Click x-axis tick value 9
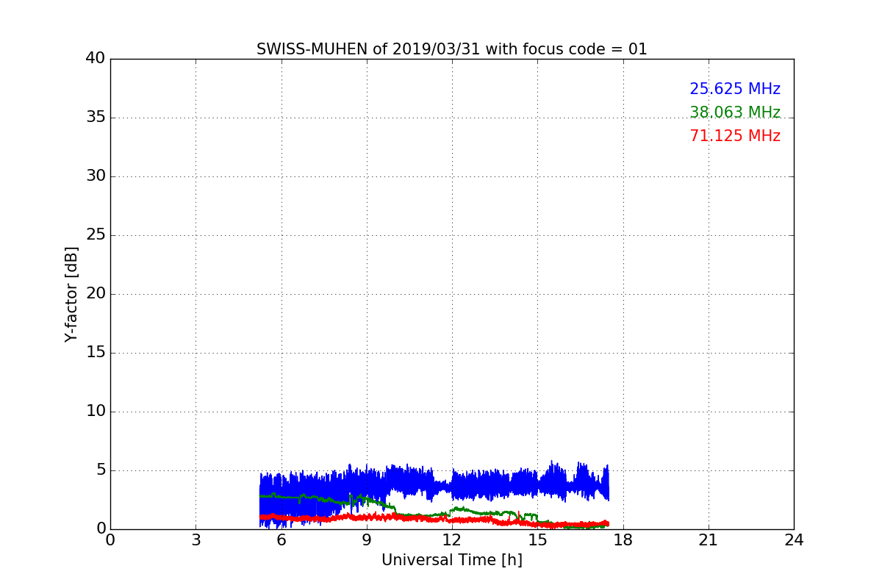Viewport: 882px width, 588px height. pyautogui.click(x=367, y=540)
